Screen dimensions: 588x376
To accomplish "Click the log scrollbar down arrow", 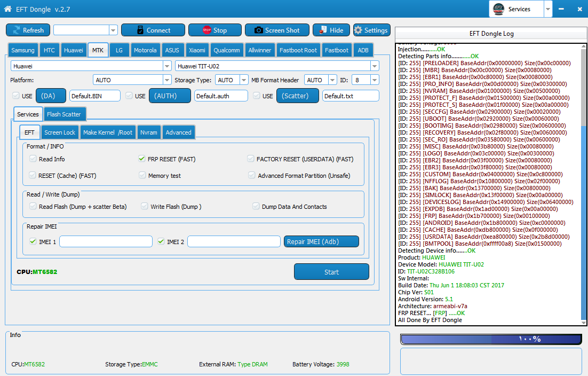I will click(x=584, y=323).
